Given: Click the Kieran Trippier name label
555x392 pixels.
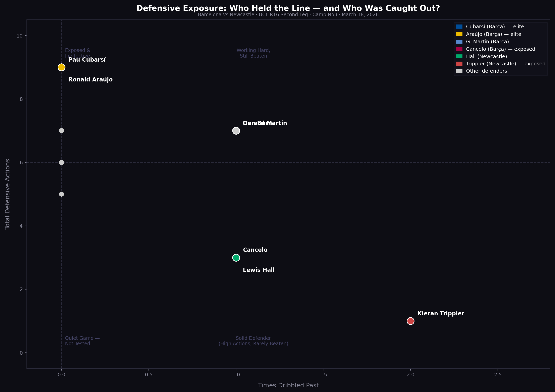Looking at the screenshot, I should click(441, 314).
